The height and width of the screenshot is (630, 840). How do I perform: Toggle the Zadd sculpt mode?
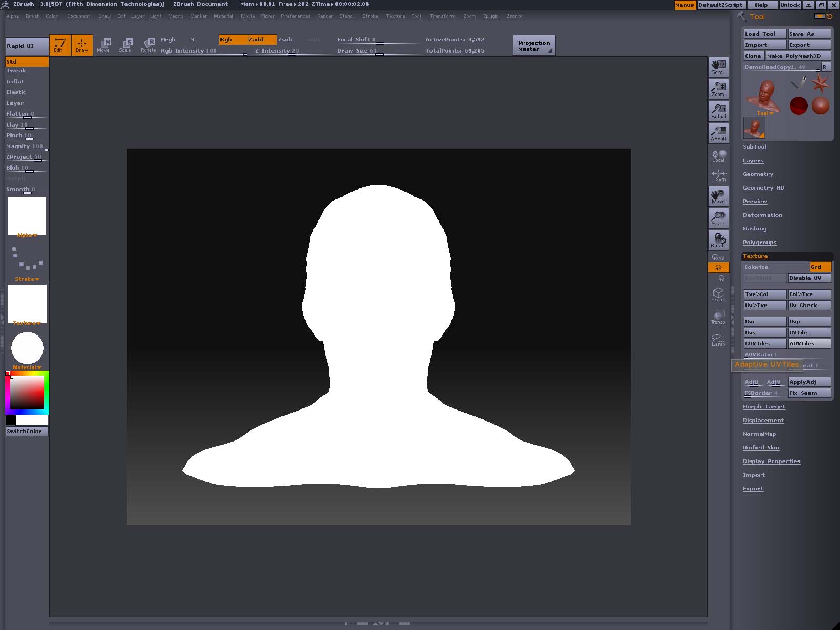[262, 40]
